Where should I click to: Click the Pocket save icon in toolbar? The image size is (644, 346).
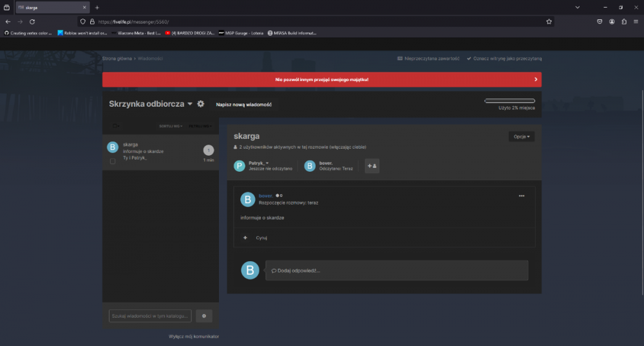tap(600, 22)
